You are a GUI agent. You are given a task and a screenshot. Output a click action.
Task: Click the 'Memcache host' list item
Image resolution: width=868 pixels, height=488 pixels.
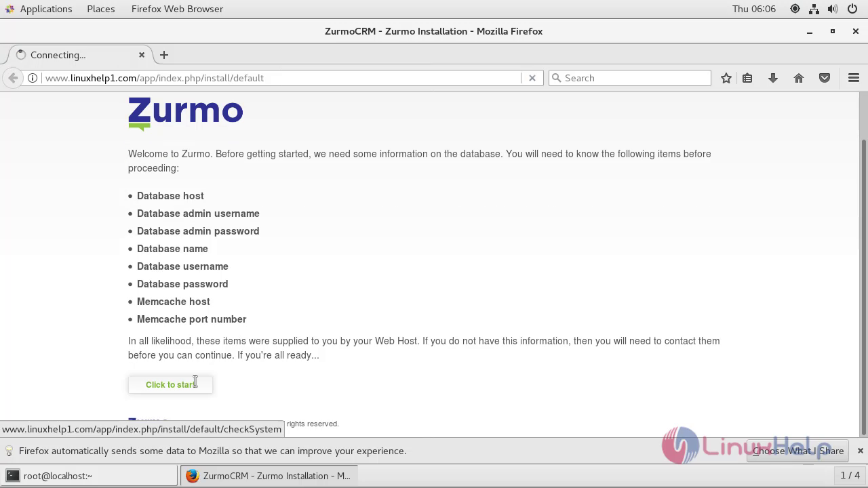pyautogui.click(x=174, y=302)
